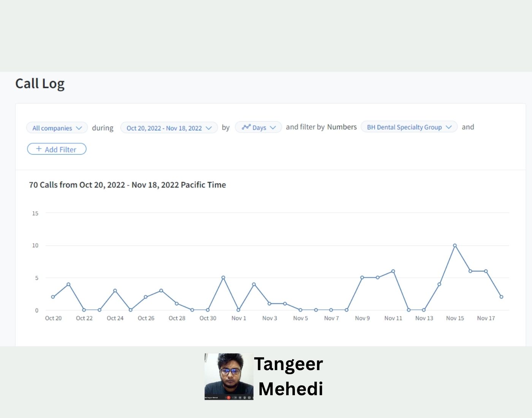Select the Nov 15 peak data point
Viewport: 532px width, 418px height.
pos(455,245)
